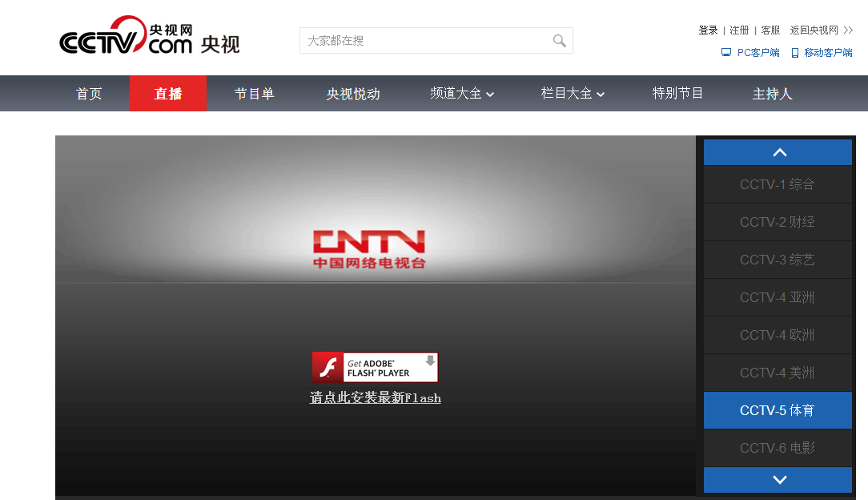Select highlighted channel CCTV-5 体育
This screenshot has height=500, width=868.
[778, 410]
